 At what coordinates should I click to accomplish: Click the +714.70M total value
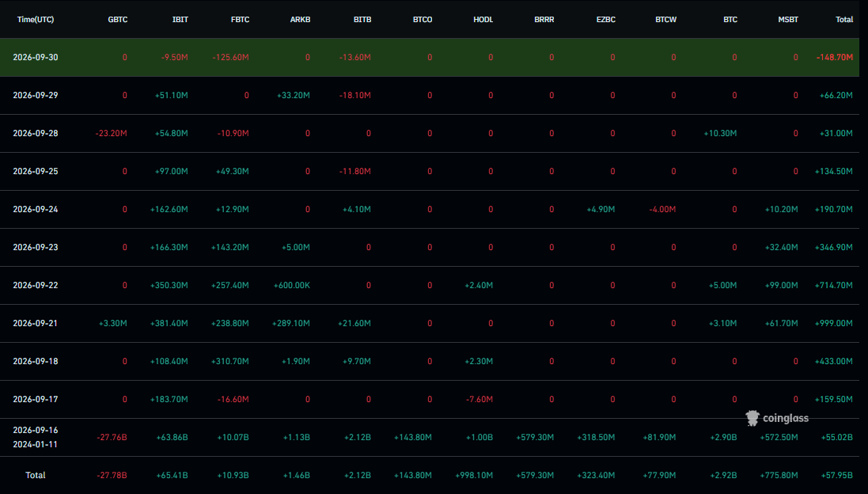[x=834, y=286]
